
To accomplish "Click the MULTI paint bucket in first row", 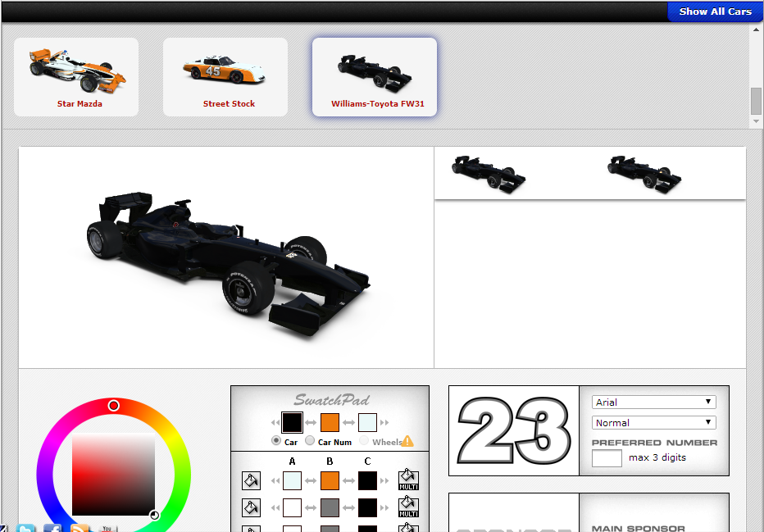I will click(x=408, y=480).
